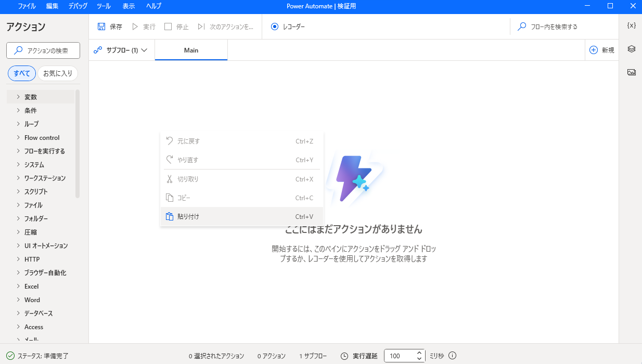Screen dimensions: 642x364
Task: Click the scissors cut icon
Action: coord(169,179)
